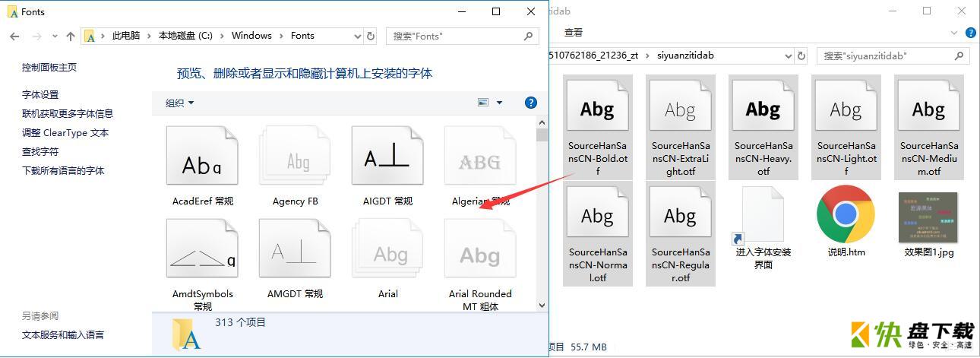Open 查找字符 link
The image size is (980, 358).
pos(40,151)
